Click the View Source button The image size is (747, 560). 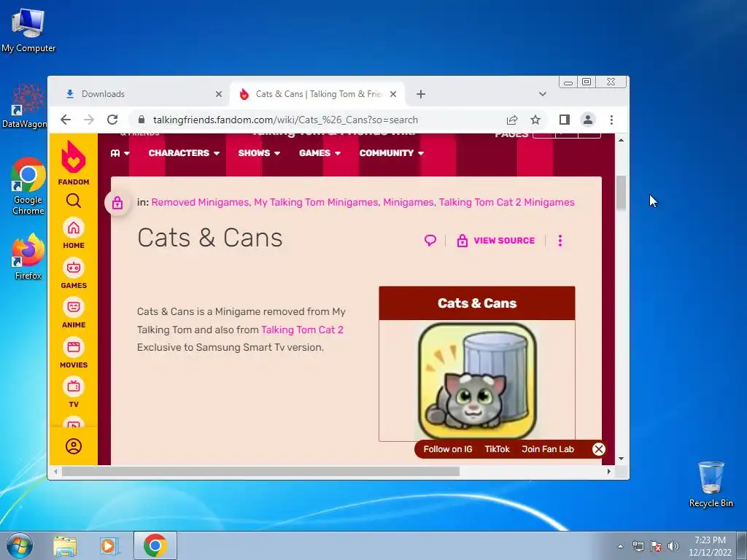[496, 241]
